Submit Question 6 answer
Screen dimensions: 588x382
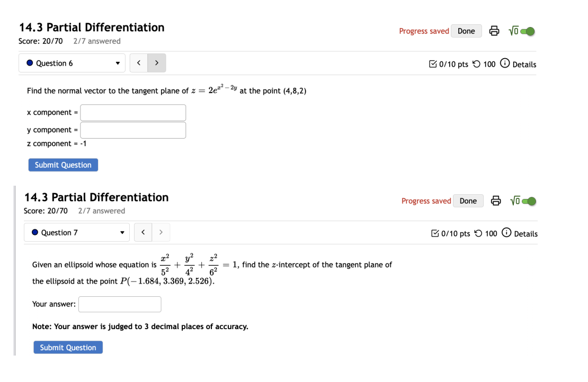[63, 165]
